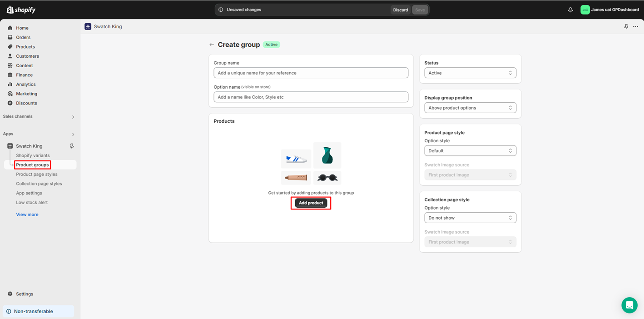The height and width of the screenshot is (319, 644).
Task: Unpin Swatch King from the sidebar
Action: pyautogui.click(x=71, y=146)
